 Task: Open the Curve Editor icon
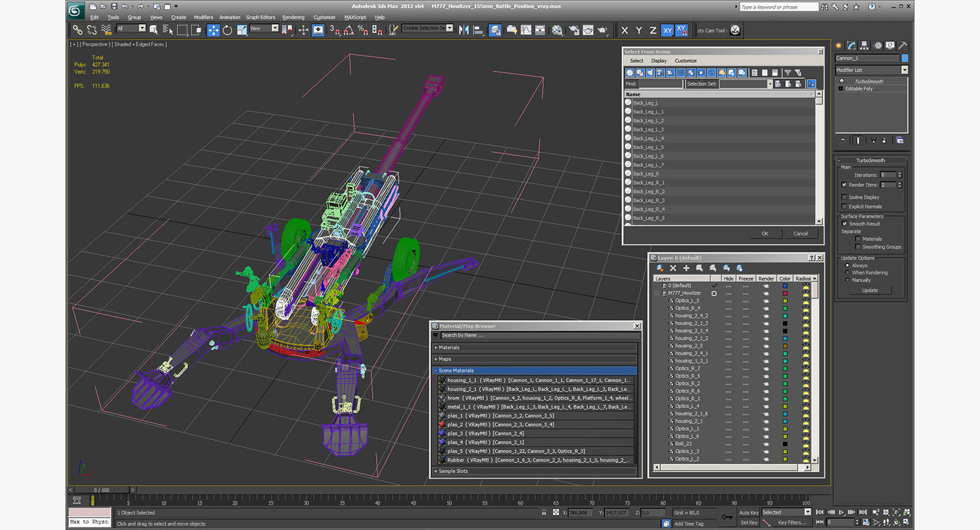point(526,30)
